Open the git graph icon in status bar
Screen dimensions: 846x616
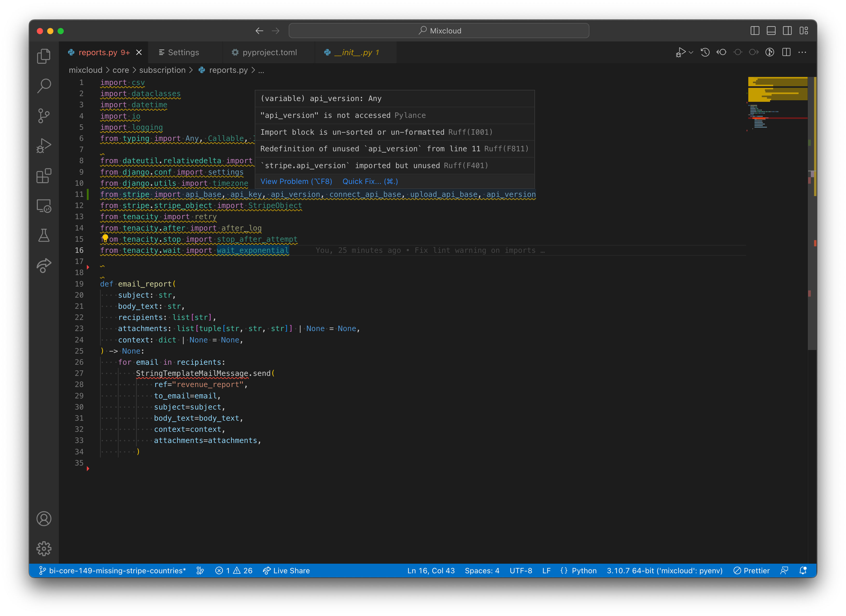(200, 570)
